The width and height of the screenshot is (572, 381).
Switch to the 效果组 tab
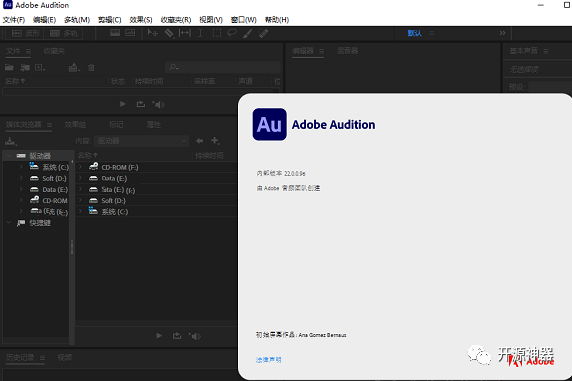[x=75, y=125]
